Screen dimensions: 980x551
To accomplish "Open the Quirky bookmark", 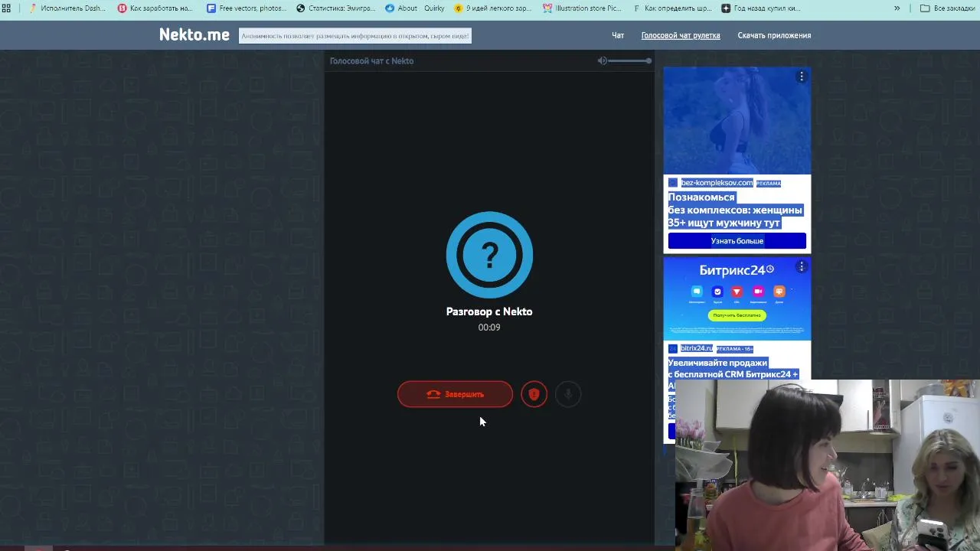I will (434, 8).
